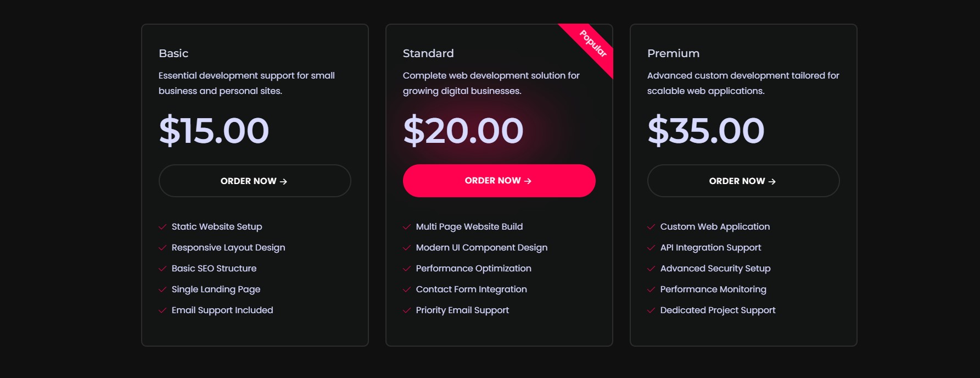Click checkmark next to Performance Optimization
Screen dimensions: 980x378
407,269
